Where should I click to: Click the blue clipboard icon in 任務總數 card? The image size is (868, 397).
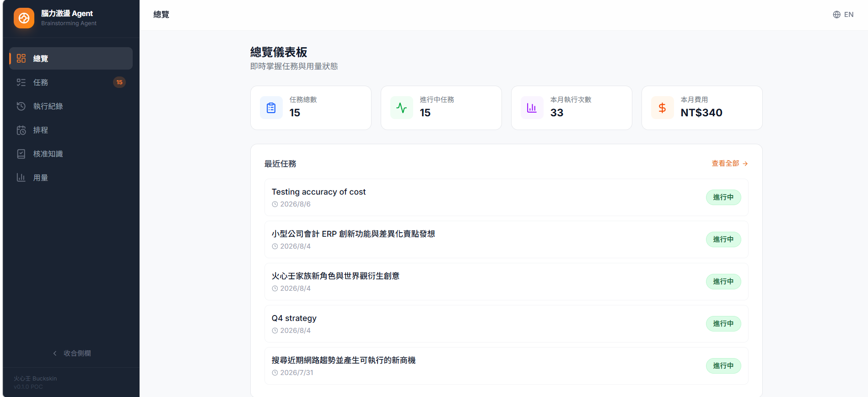[x=271, y=108]
